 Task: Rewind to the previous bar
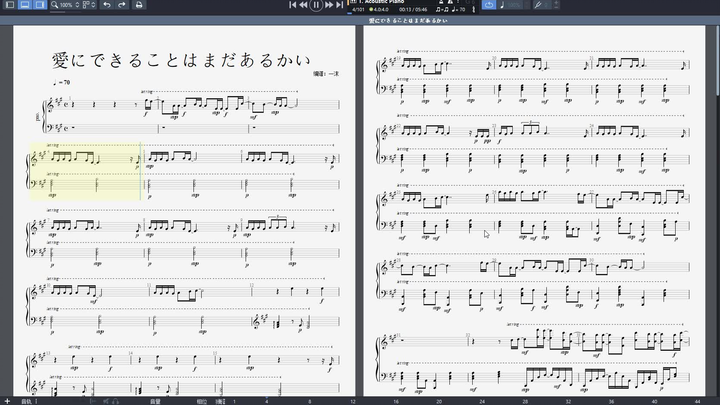click(304, 5)
